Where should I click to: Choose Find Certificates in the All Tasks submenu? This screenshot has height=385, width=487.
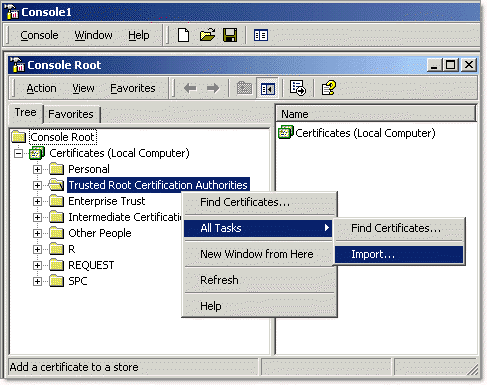pyautogui.click(x=399, y=228)
